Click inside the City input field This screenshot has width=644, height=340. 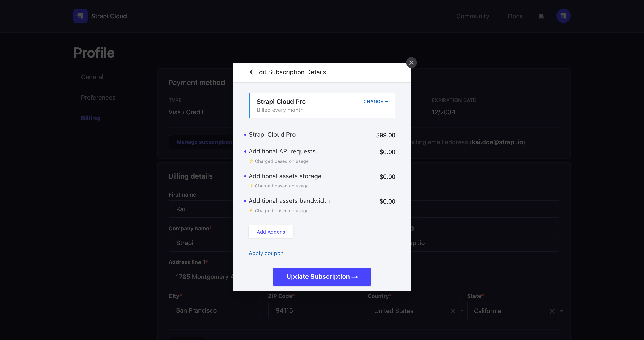pyautogui.click(x=214, y=310)
